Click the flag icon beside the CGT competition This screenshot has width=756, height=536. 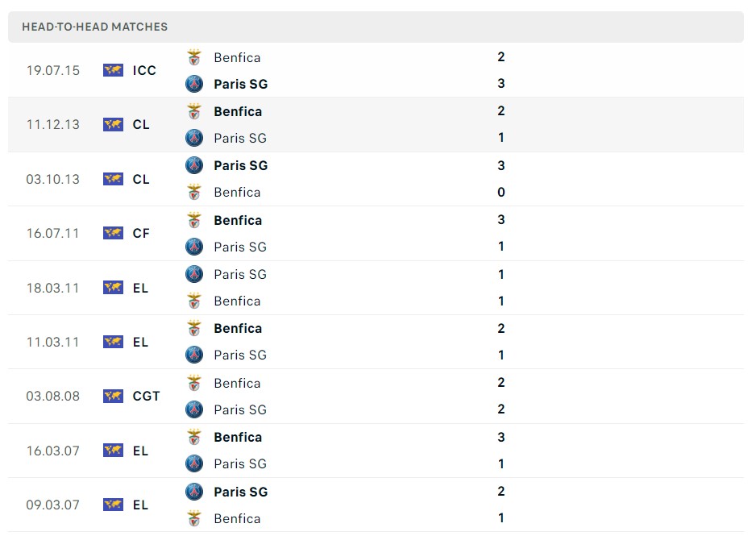[x=113, y=396]
